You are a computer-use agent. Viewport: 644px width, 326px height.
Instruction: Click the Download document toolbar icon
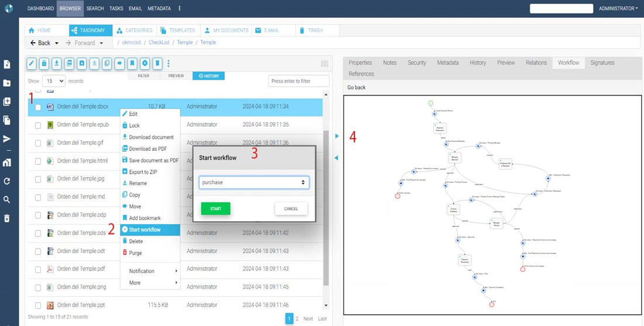(57, 63)
